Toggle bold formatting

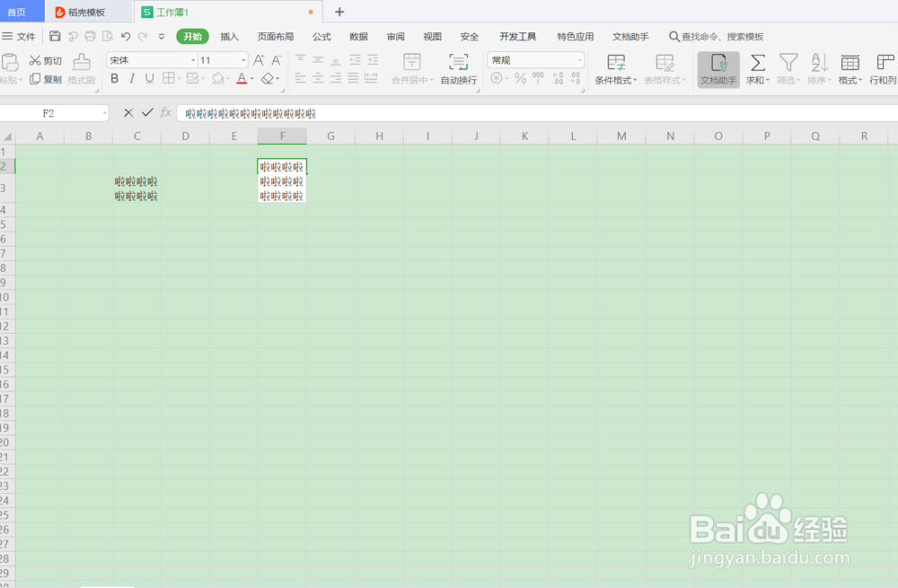point(114,79)
